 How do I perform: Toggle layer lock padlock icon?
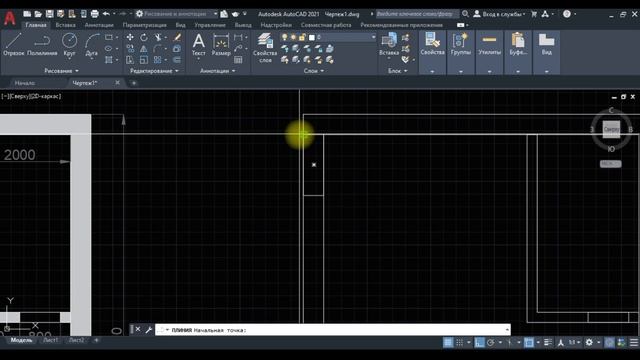coord(302,38)
